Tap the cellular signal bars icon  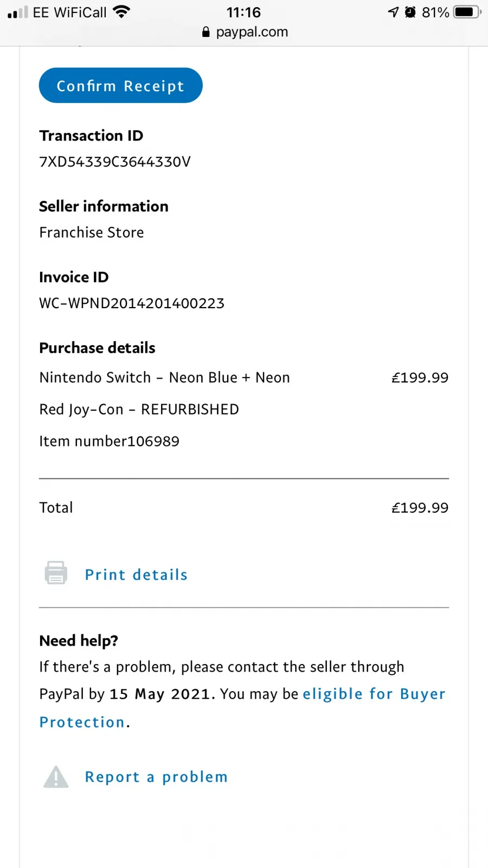click(x=17, y=12)
